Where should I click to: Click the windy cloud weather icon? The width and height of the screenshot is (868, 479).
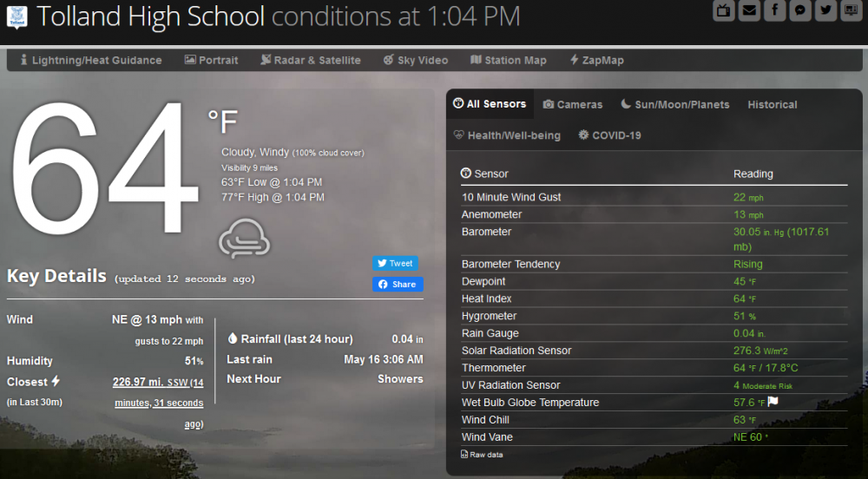[x=244, y=239]
